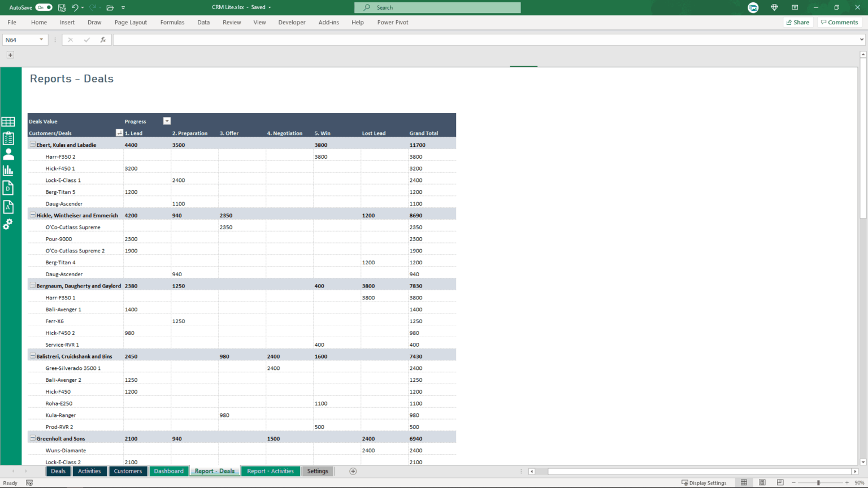Switch to the Dashboard sheet tab
Screen dimensions: 868x488
(168, 470)
